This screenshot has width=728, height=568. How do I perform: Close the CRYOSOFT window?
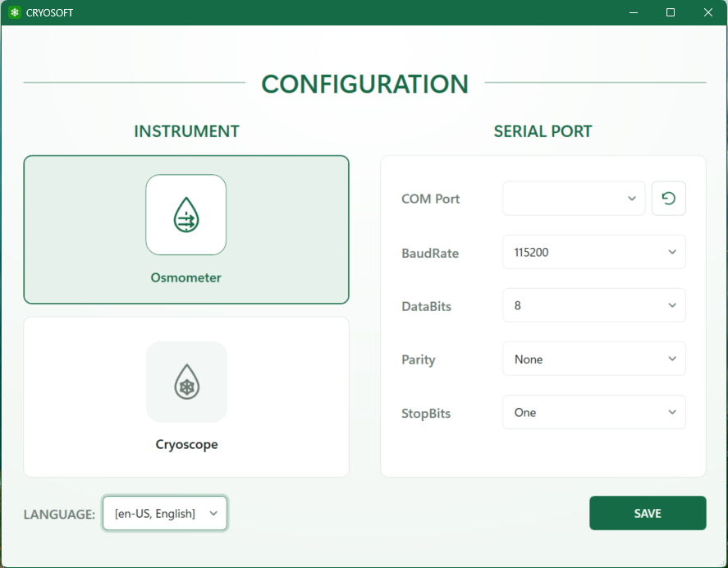click(708, 12)
